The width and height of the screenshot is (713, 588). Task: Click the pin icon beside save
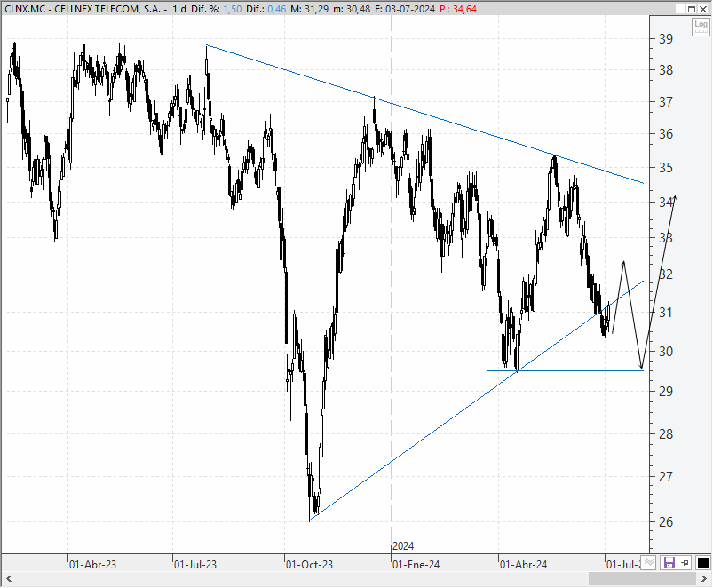click(685, 562)
